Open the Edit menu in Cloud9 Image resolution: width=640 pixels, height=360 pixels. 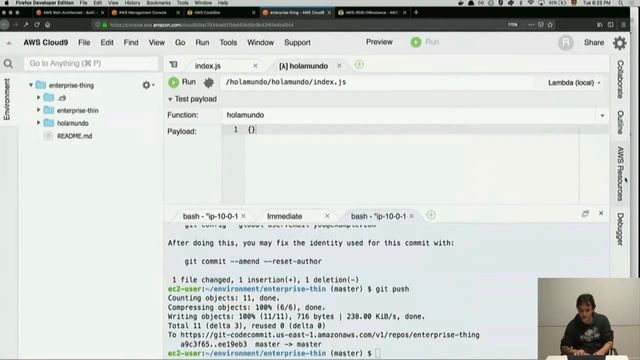107,42
